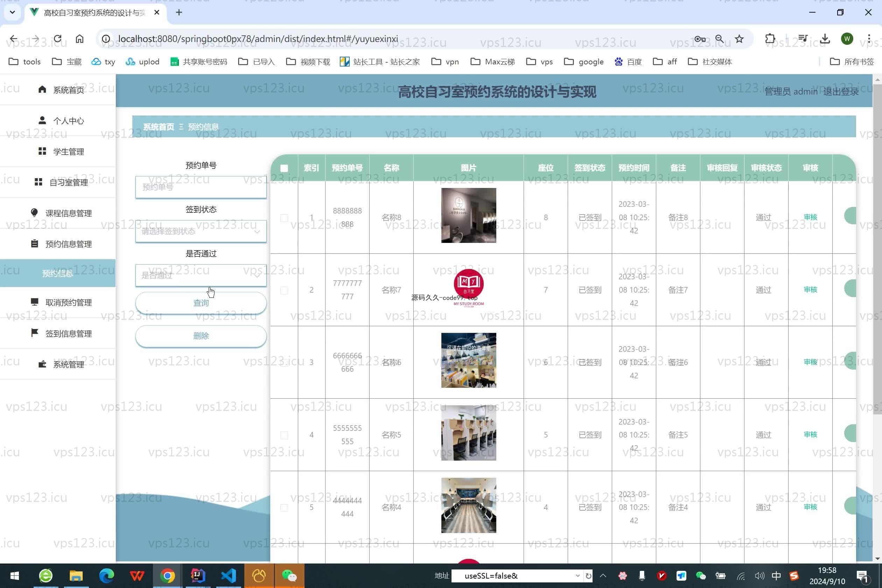Open 个人中心 person icon in sidebar

point(42,120)
